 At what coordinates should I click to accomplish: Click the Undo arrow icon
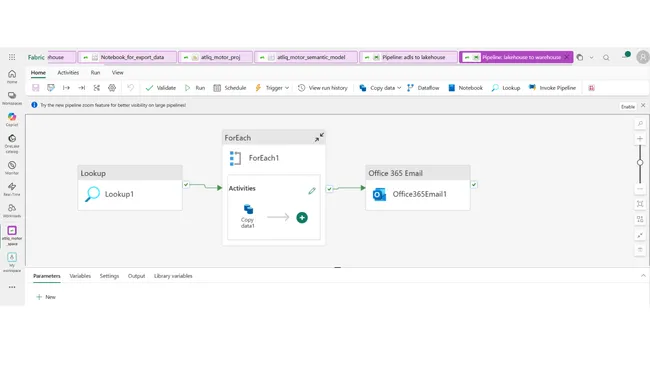pos(131,88)
